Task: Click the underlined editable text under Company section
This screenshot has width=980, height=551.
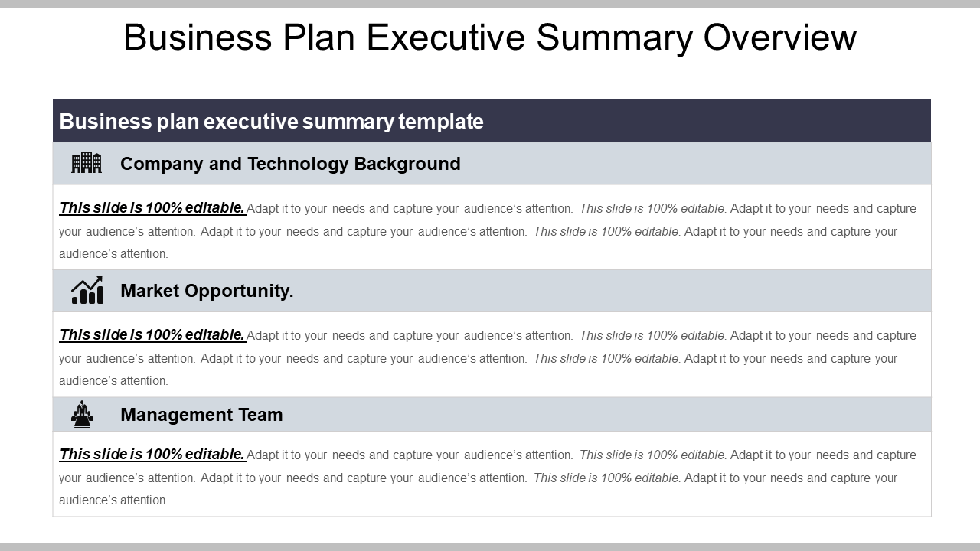Action: (x=152, y=208)
